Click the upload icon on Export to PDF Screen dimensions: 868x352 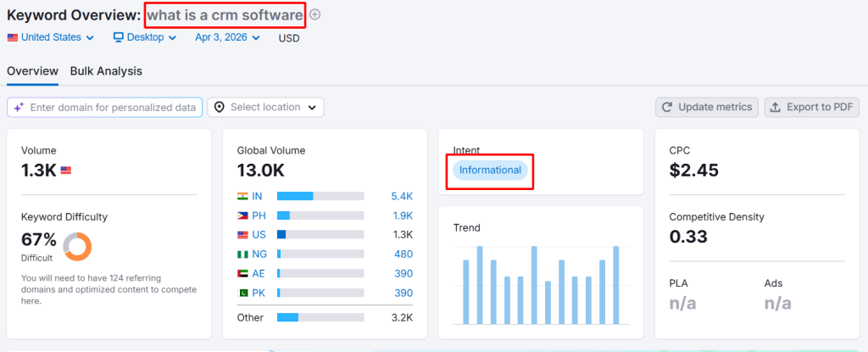tap(776, 108)
